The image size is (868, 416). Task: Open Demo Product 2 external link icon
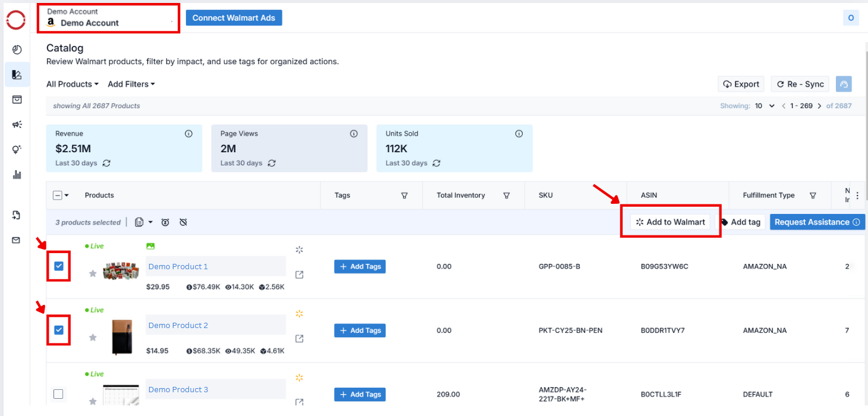click(299, 339)
